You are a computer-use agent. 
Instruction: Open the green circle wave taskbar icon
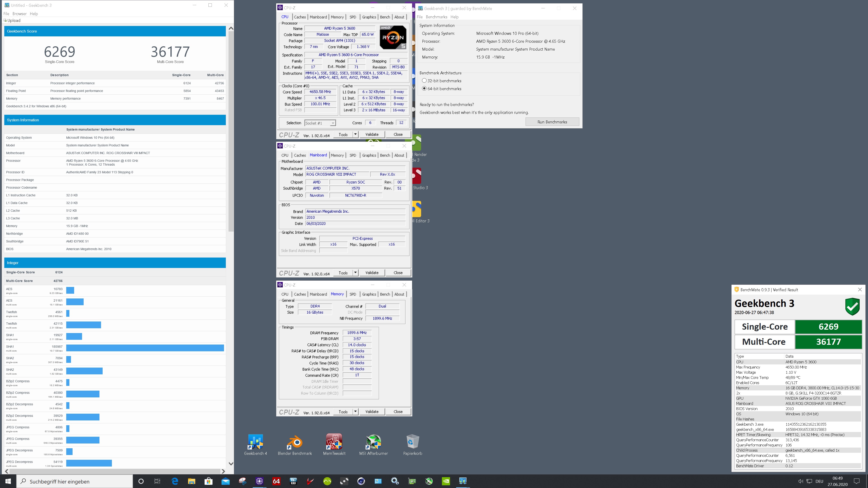coord(327,481)
